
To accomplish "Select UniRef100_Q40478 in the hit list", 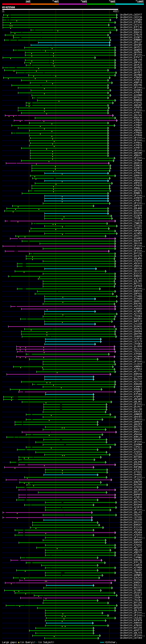I will coord(131,70).
